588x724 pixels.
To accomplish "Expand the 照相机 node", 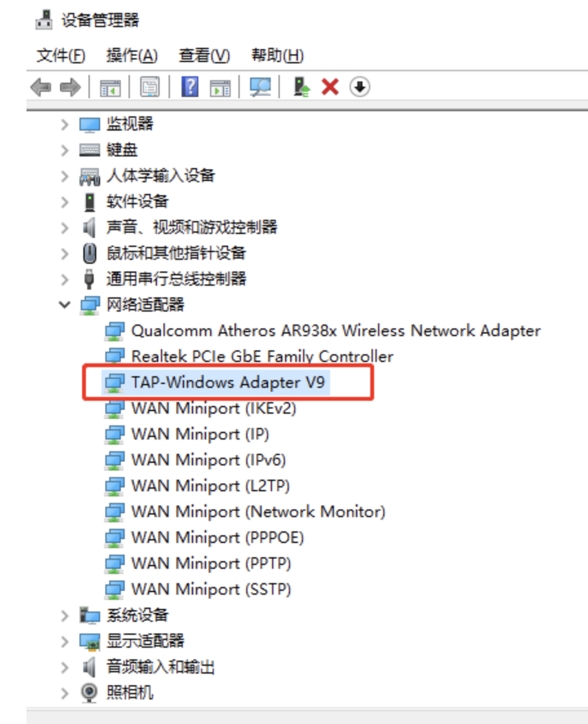I will coord(65,694).
